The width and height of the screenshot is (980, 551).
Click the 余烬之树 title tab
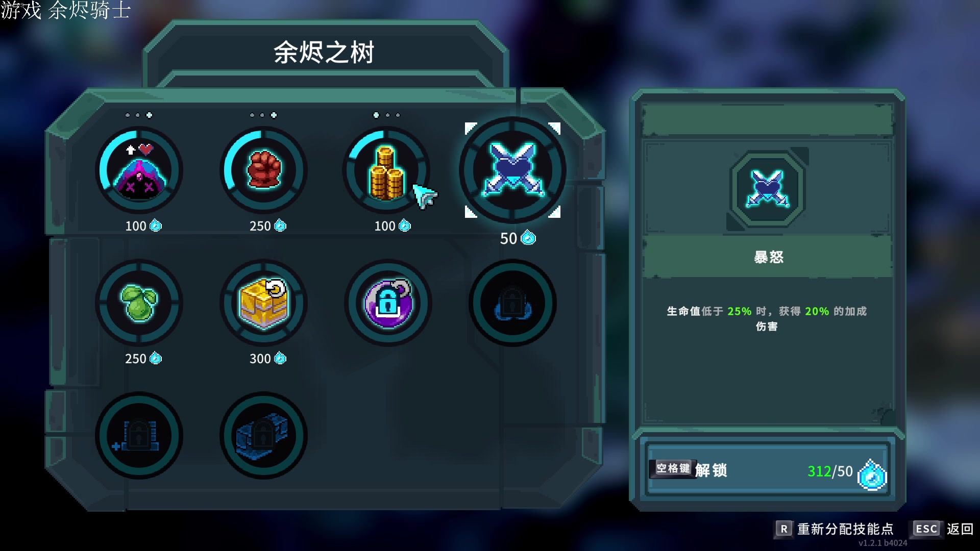click(x=325, y=52)
